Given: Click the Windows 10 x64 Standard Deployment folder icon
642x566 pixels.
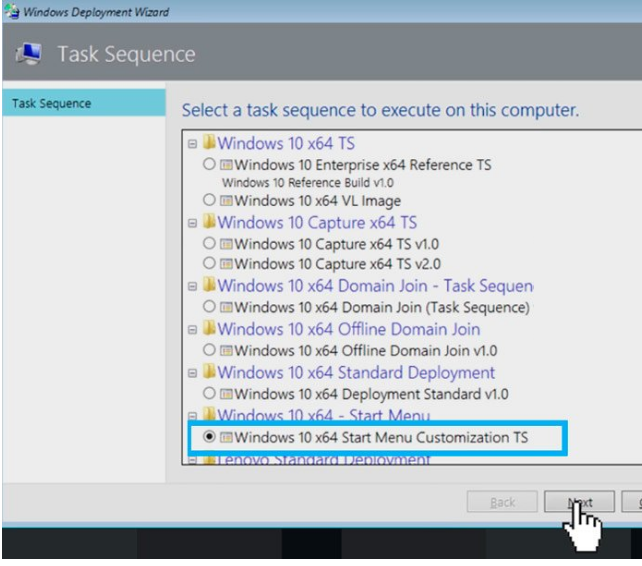Looking at the screenshot, I should (x=209, y=371).
